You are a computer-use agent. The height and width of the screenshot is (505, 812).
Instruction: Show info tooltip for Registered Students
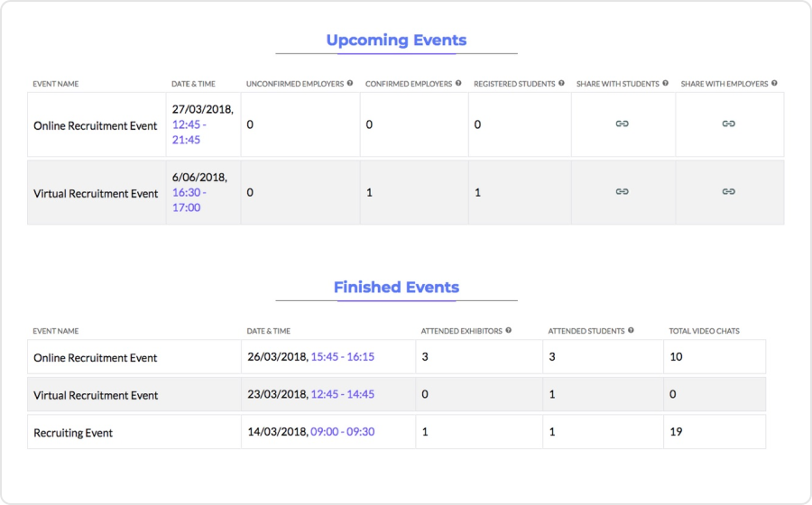[x=561, y=83]
